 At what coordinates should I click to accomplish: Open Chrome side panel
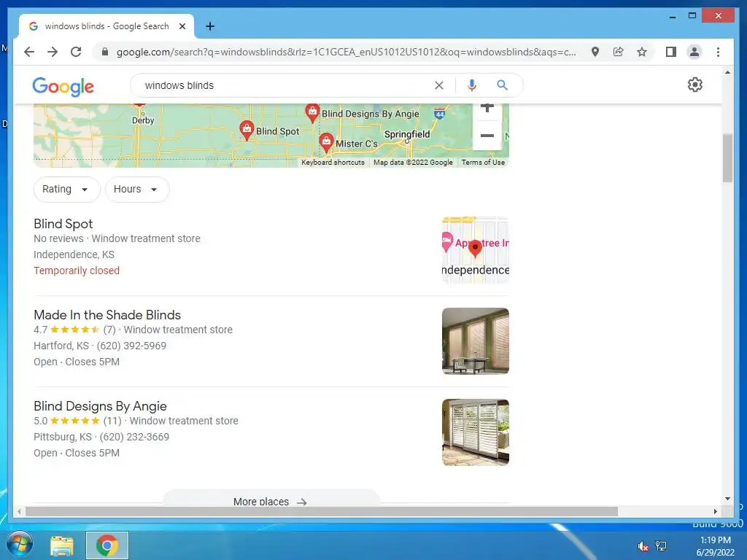[671, 52]
